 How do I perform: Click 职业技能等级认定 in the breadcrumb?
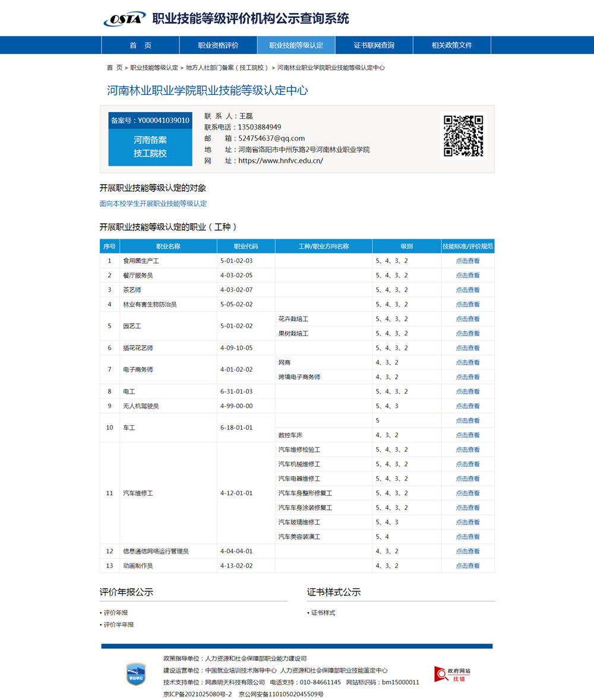point(148,68)
